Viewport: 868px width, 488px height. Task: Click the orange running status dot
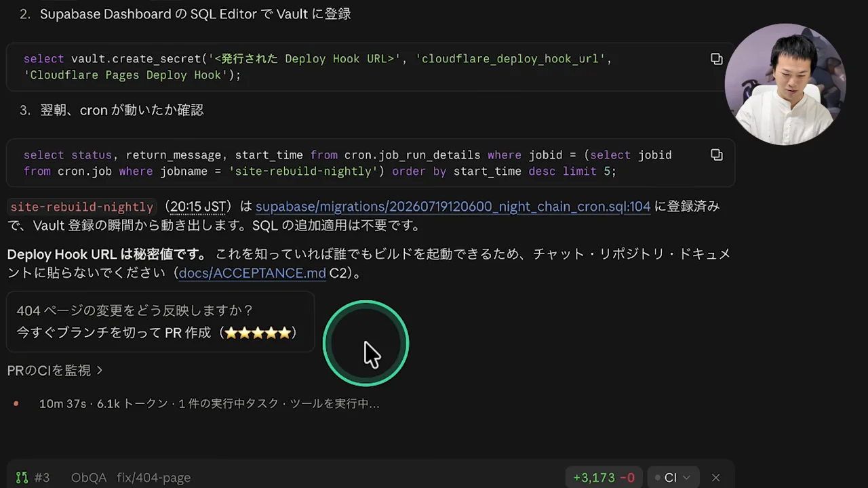point(16,404)
